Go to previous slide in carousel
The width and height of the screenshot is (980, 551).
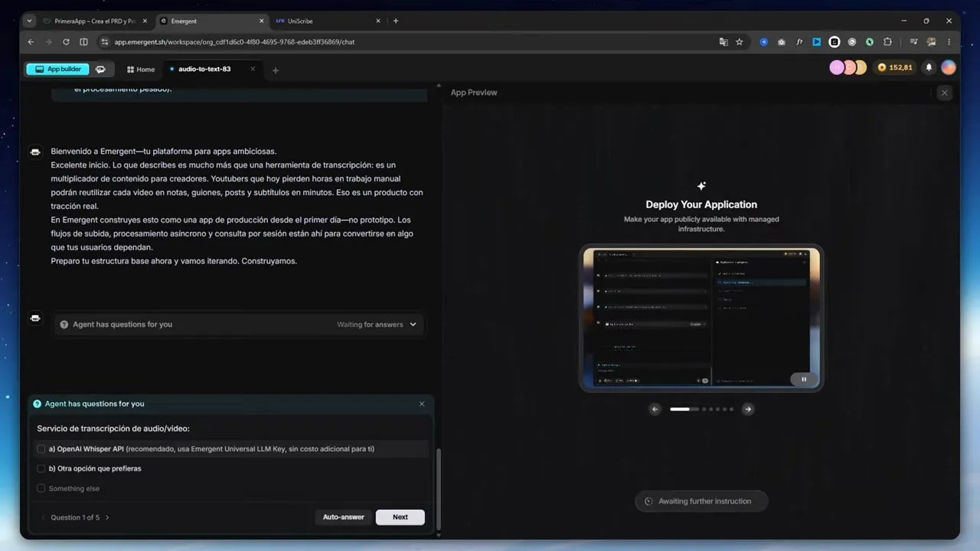[655, 409]
